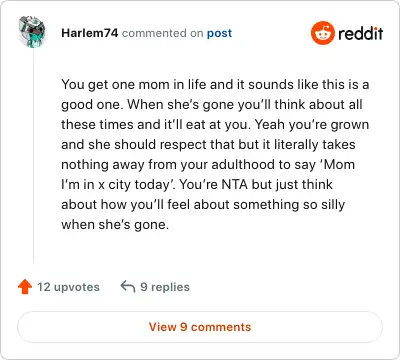Click the orange upvote arrow icon
Viewport: 400px width, 360px height.
25,287
